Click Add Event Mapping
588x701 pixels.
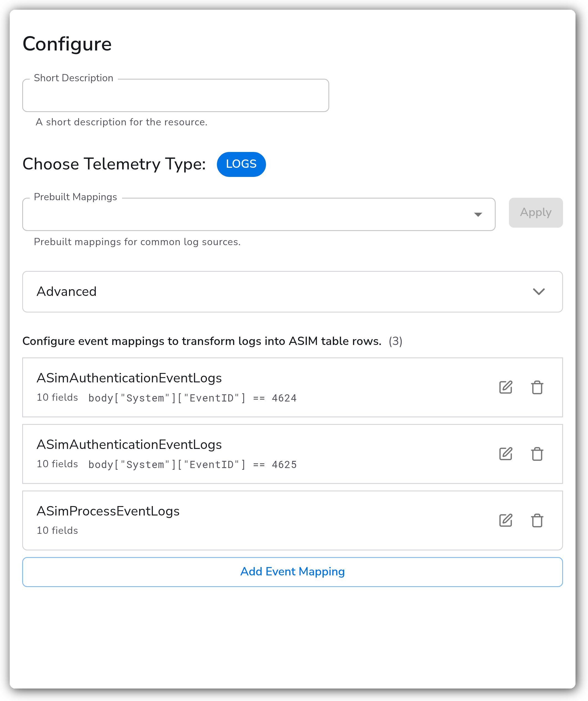(293, 572)
